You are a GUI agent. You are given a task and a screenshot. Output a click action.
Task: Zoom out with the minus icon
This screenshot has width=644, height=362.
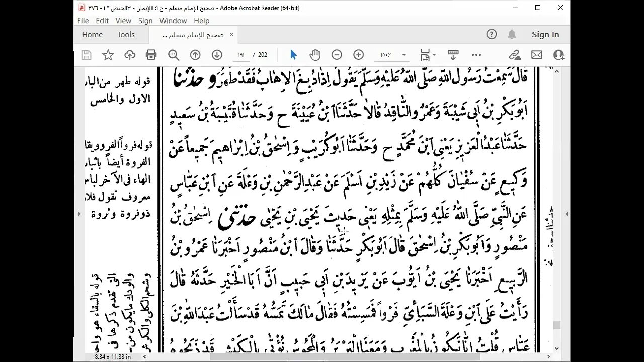(x=337, y=55)
